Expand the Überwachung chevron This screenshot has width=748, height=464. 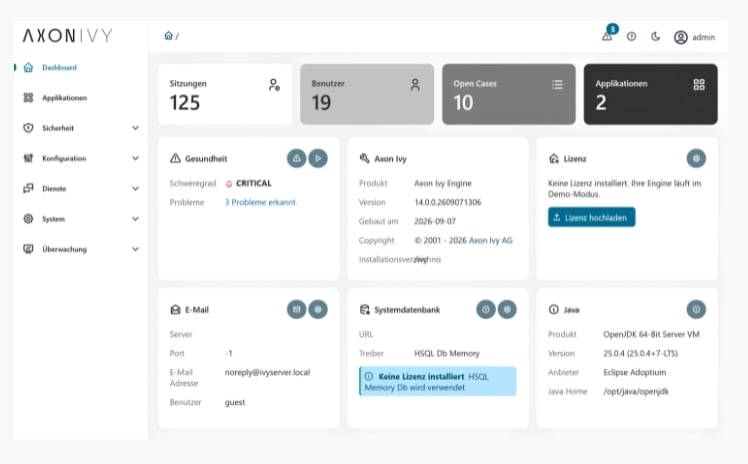[135, 249]
